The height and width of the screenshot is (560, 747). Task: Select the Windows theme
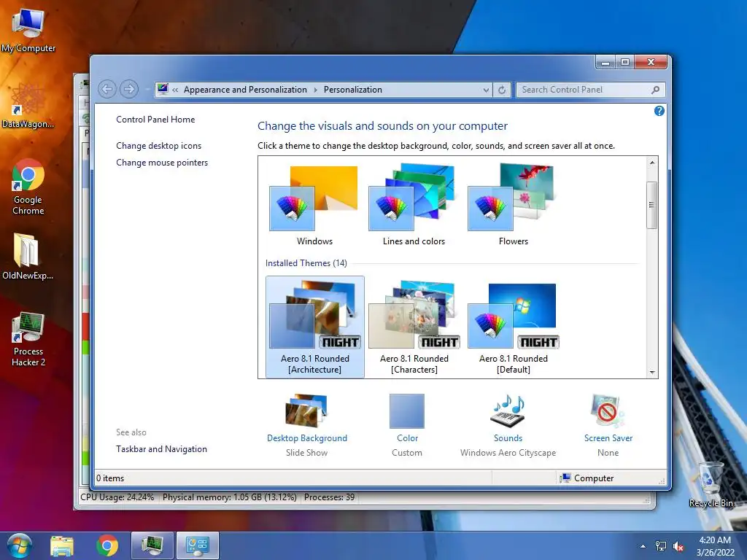[x=314, y=205]
